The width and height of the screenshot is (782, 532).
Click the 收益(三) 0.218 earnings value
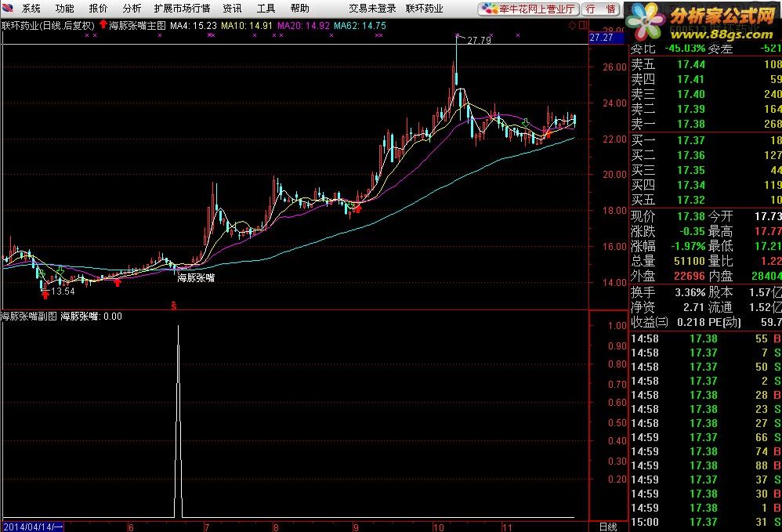click(x=691, y=323)
